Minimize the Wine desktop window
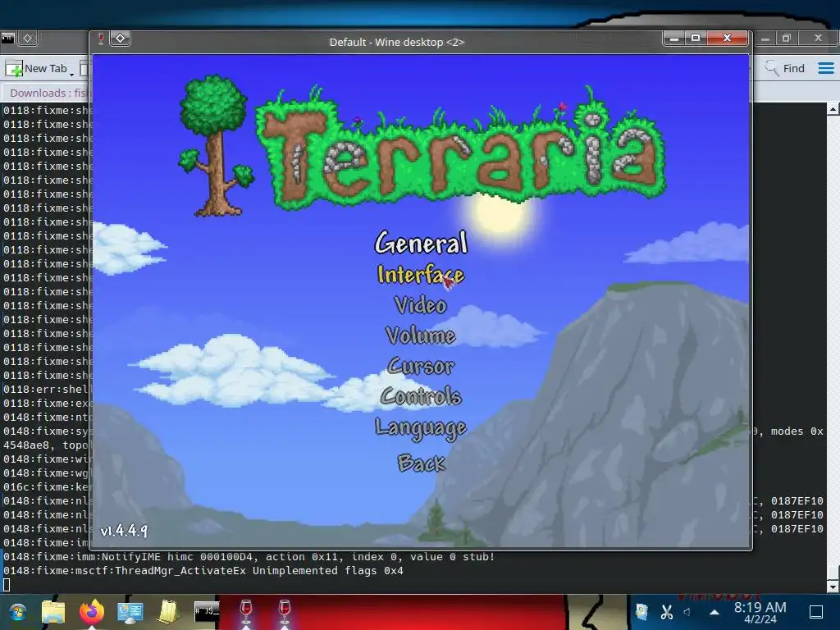This screenshot has height=630, width=840. tap(674, 38)
